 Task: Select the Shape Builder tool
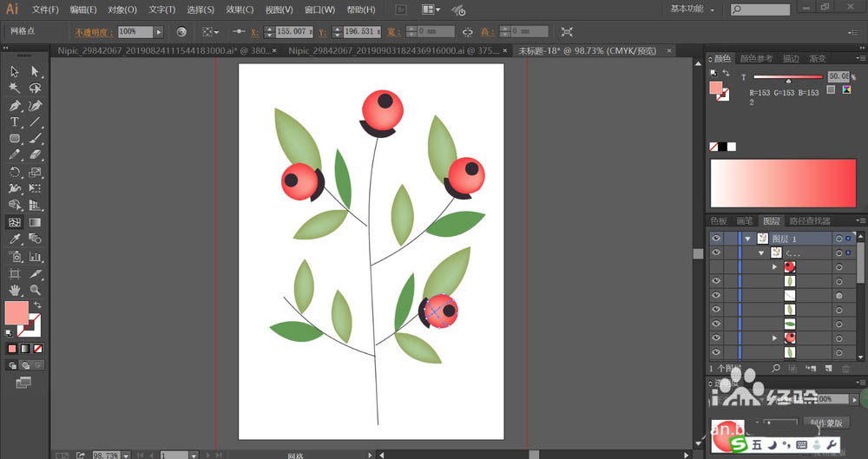click(15, 206)
